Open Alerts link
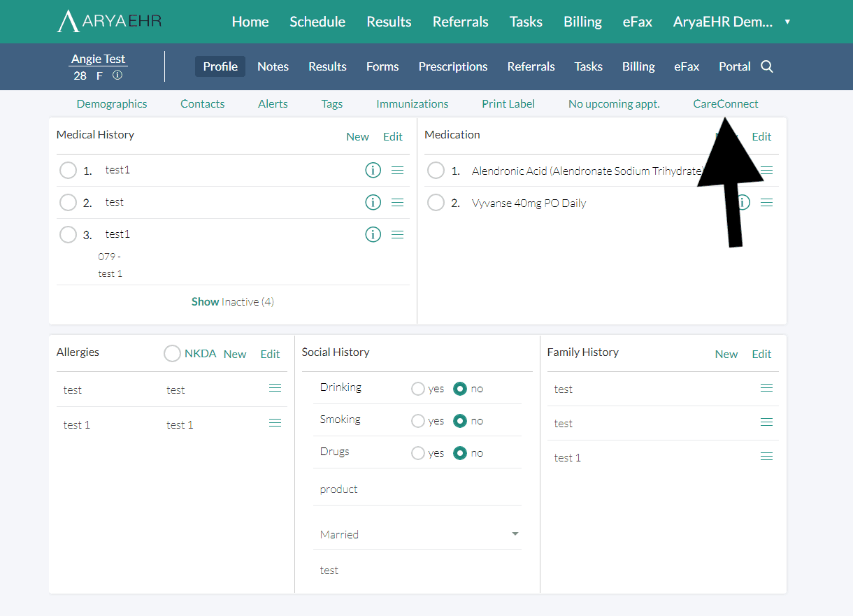 (x=273, y=103)
